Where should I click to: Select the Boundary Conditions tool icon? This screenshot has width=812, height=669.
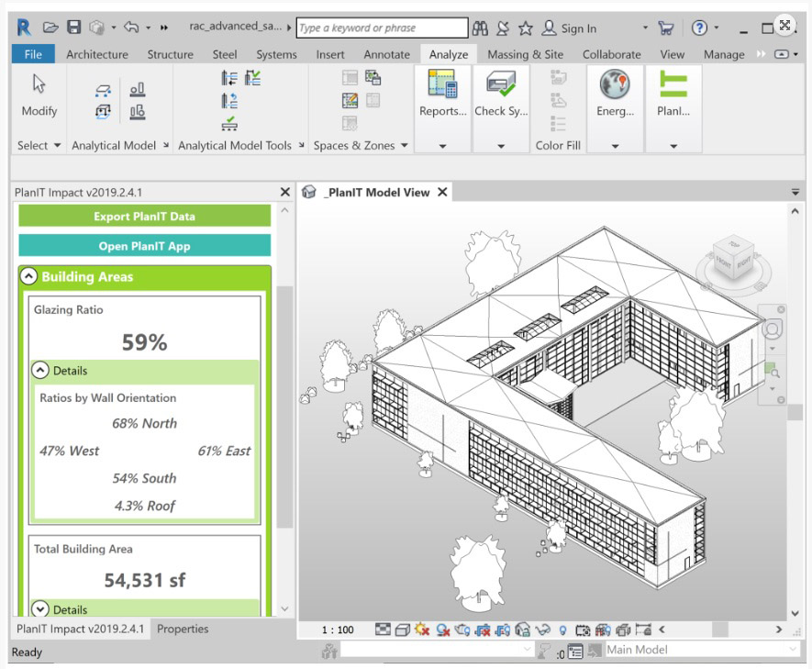click(103, 91)
